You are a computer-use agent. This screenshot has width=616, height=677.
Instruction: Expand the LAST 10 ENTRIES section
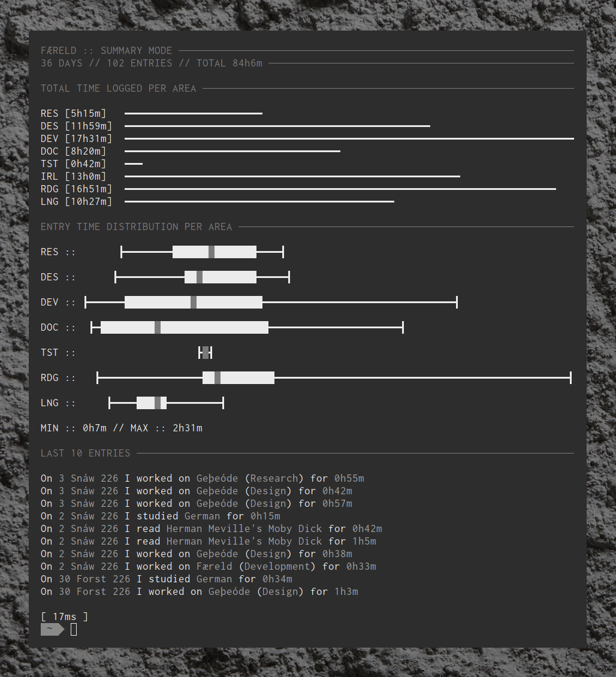coord(86,453)
